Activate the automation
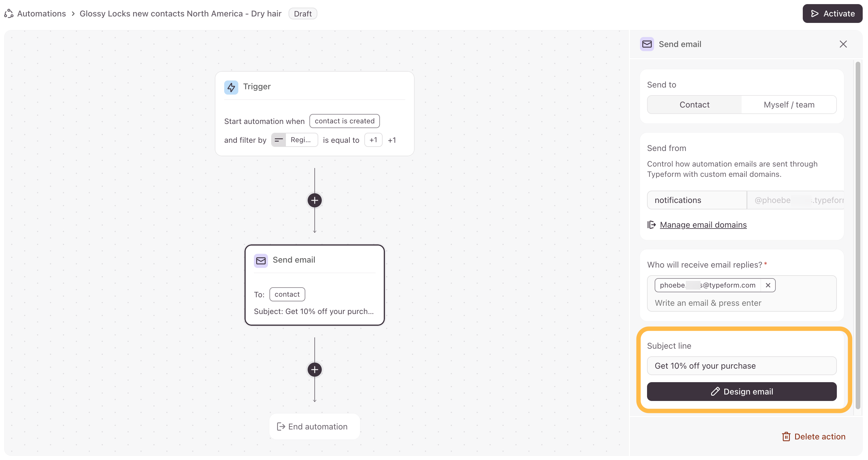The height and width of the screenshot is (460, 868). 832,14
